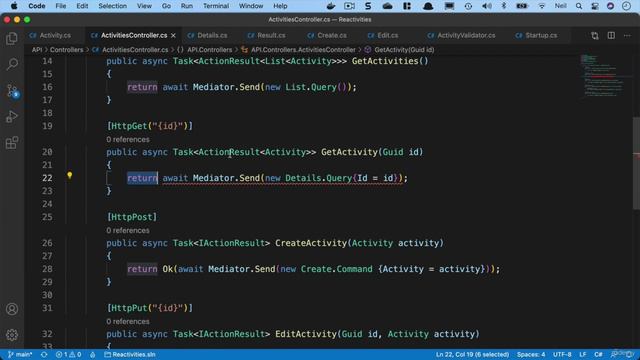Close the ActivitiesController.cs tab
Image resolution: width=640 pixels, height=360 pixels.
click(x=173, y=36)
